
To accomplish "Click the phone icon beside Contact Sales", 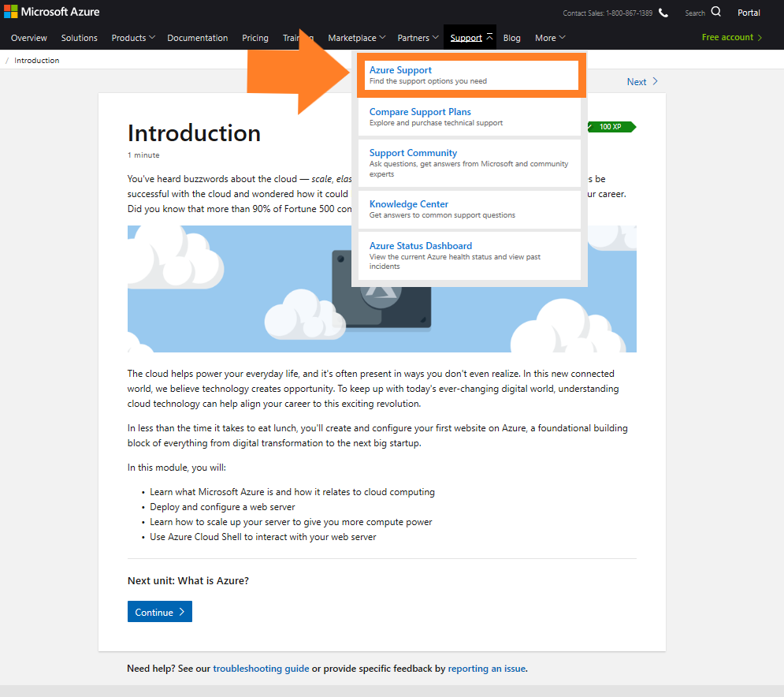I will tap(663, 13).
